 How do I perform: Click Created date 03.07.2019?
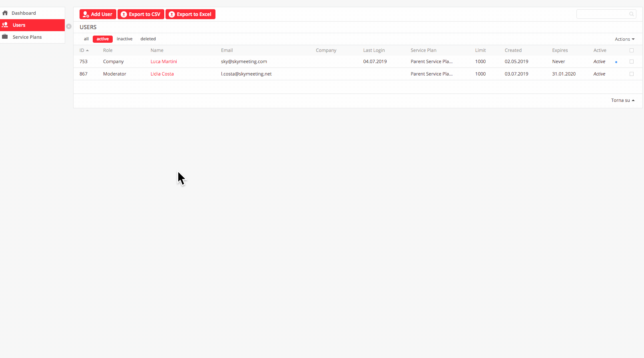click(516, 74)
